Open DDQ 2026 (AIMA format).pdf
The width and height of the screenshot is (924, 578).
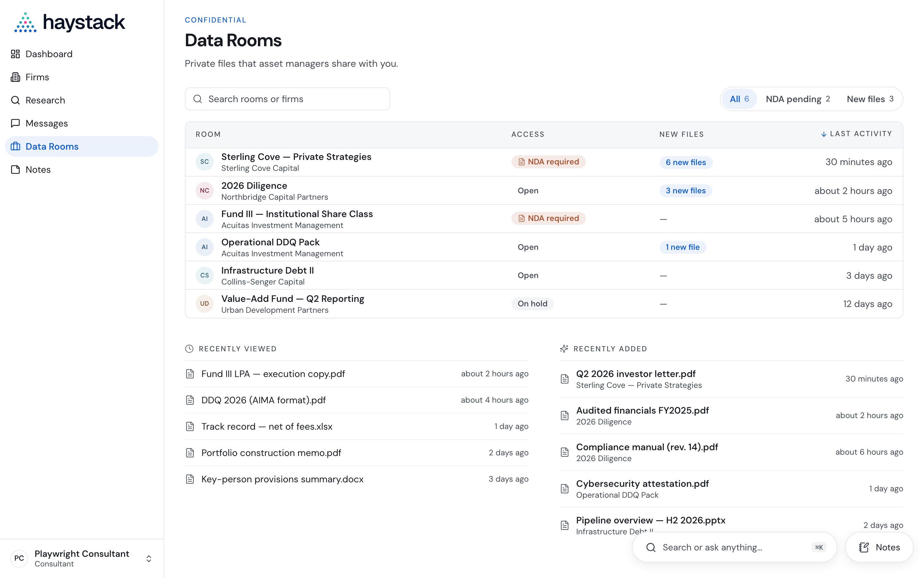263,400
